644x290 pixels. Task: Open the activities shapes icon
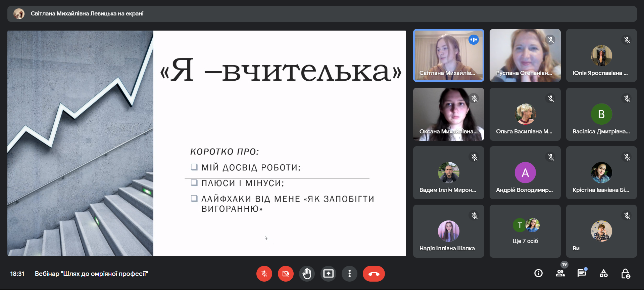pos(603,274)
